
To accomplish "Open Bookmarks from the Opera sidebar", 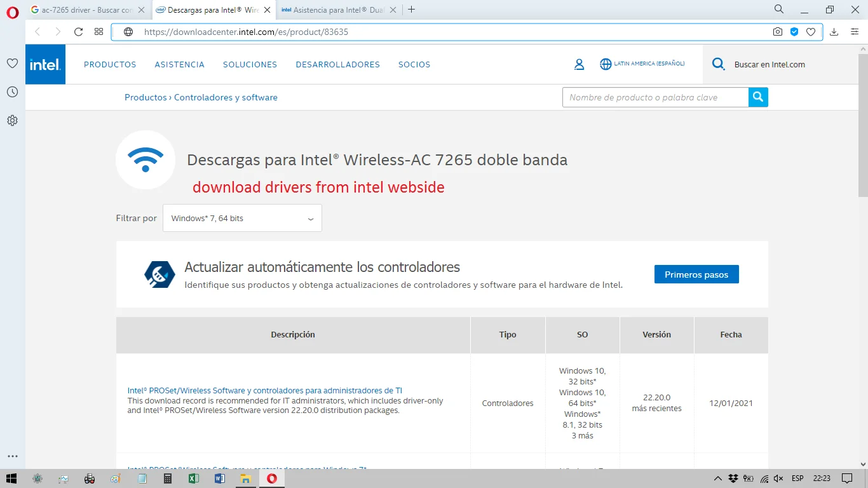I will (x=12, y=64).
